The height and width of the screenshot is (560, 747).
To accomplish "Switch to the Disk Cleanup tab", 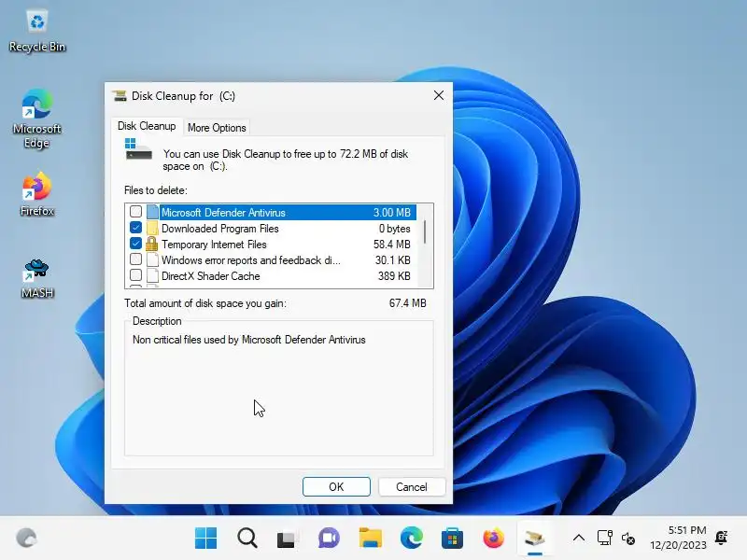I will 147,126.
